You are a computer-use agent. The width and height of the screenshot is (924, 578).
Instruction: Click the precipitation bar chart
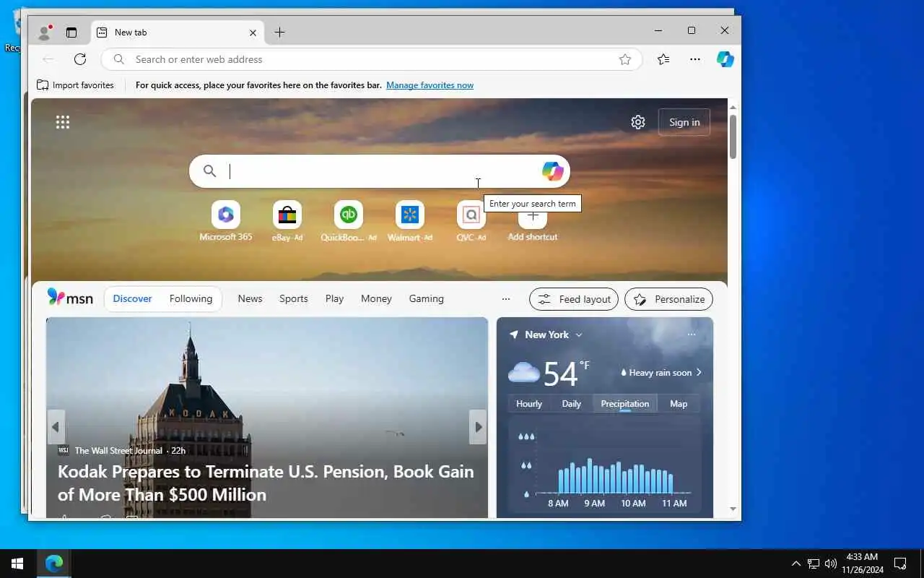pos(605,466)
